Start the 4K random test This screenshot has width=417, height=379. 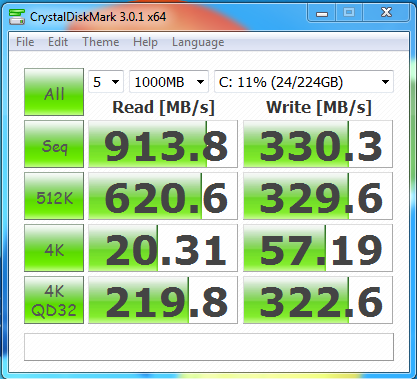tap(54, 248)
